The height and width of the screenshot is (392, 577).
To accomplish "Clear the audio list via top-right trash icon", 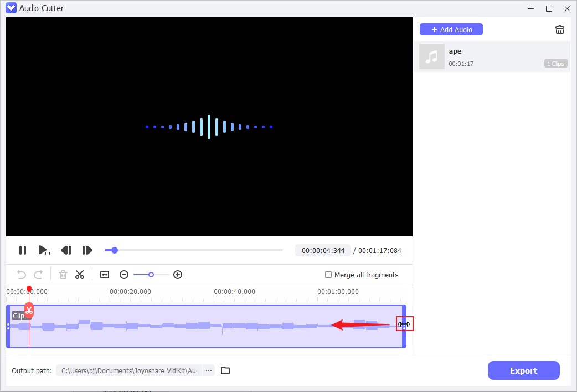I will [x=560, y=29].
